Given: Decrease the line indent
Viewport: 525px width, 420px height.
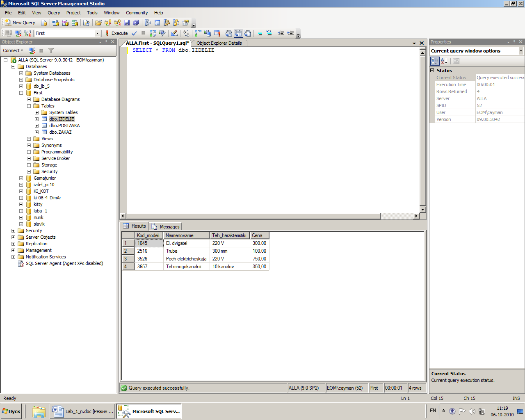Looking at the screenshot, I should pyautogui.click(x=281, y=33).
